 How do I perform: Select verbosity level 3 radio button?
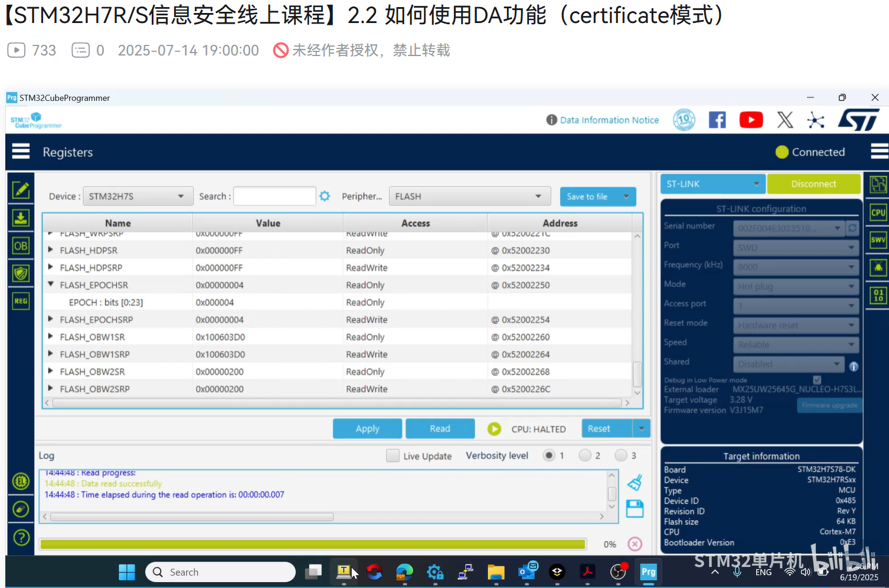pyautogui.click(x=621, y=455)
